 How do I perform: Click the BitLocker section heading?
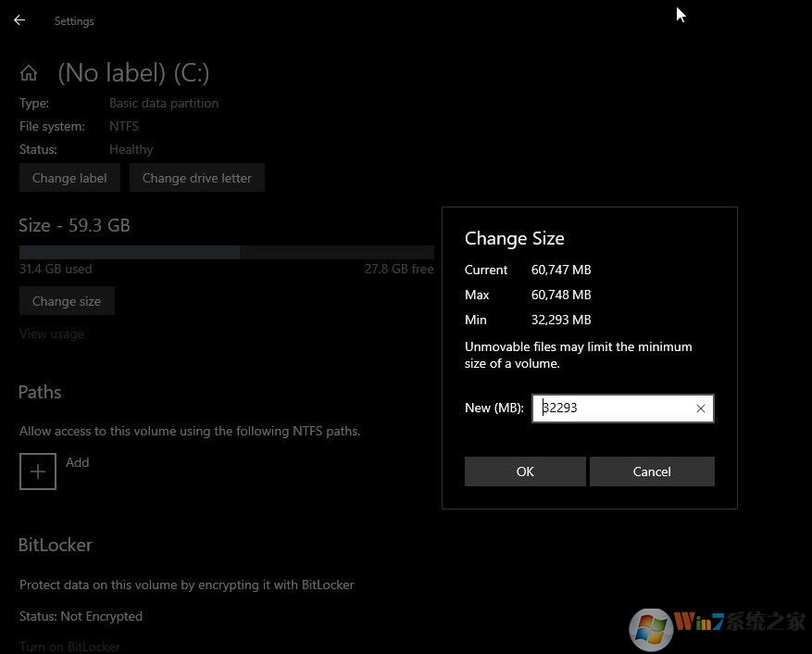tap(55, 545)
